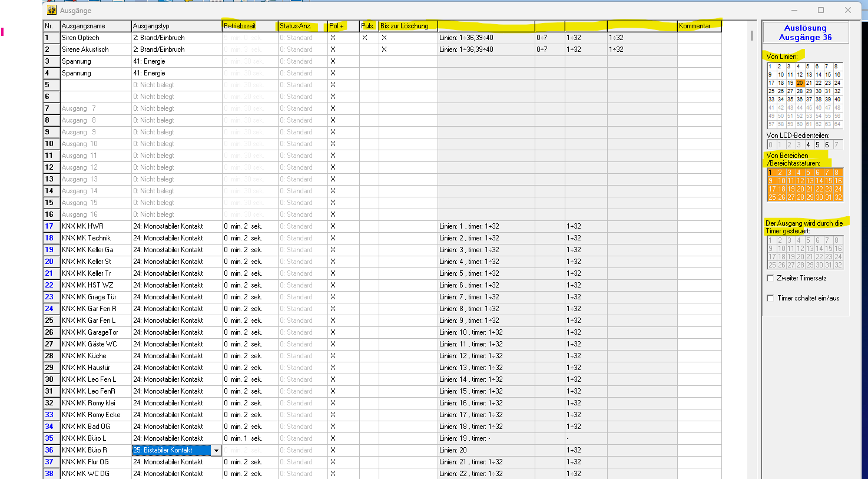Click the Ausgangsname column header
This screenshot has height=479, width=868.
pyautogui.click(x=95, y=26)
